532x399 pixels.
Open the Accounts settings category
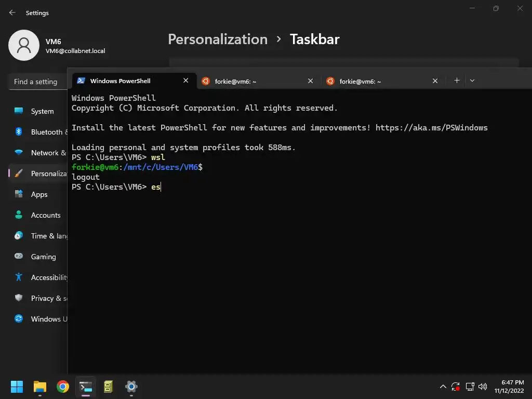click(x=38, y=215)
